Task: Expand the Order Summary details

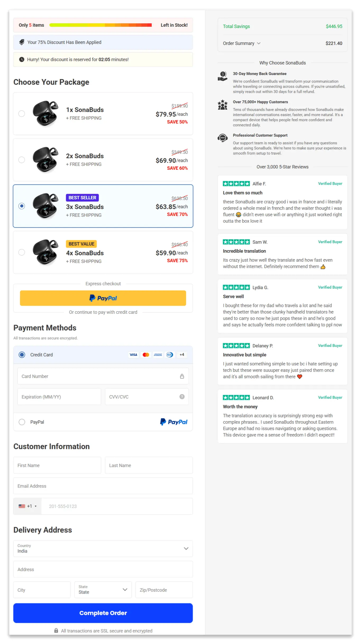Action: click(241, 43)
